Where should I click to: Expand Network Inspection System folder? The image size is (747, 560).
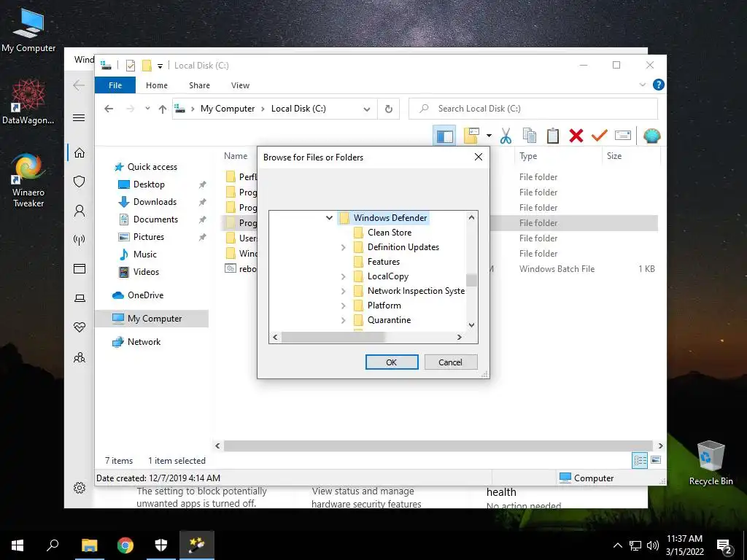point(344,291)
